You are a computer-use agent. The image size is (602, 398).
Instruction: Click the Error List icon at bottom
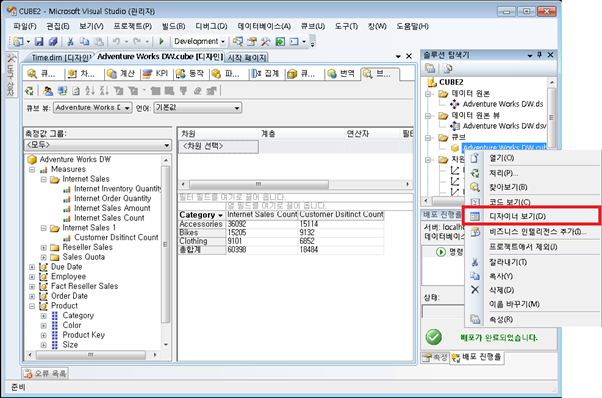point(28,373)
